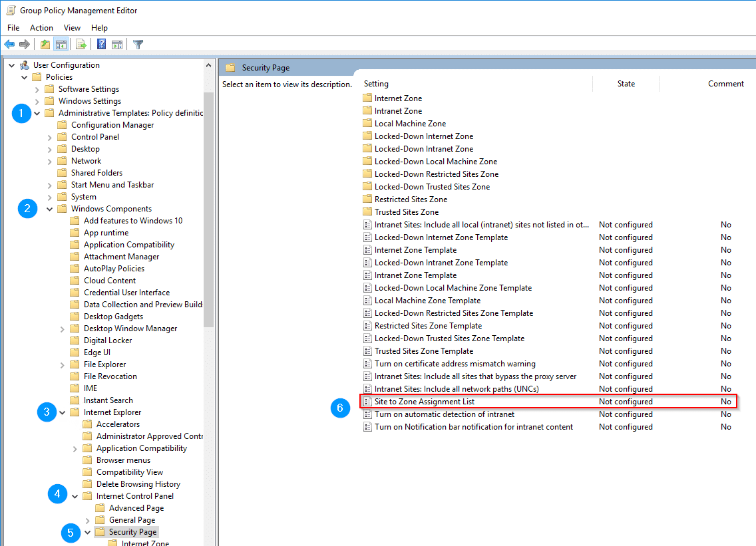Toggle the Show/Hide Console Tree icon
The height and width of the screenshot is (546, 756).
tap(61, 45)
